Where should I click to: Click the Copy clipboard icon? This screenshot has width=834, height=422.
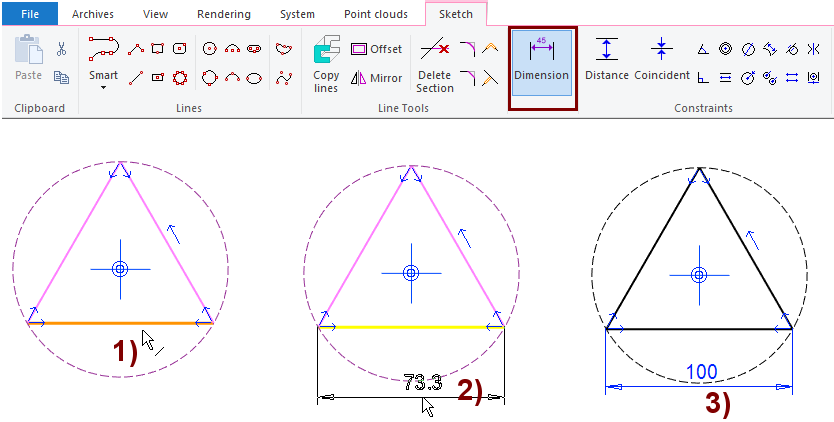click(61, 77)
